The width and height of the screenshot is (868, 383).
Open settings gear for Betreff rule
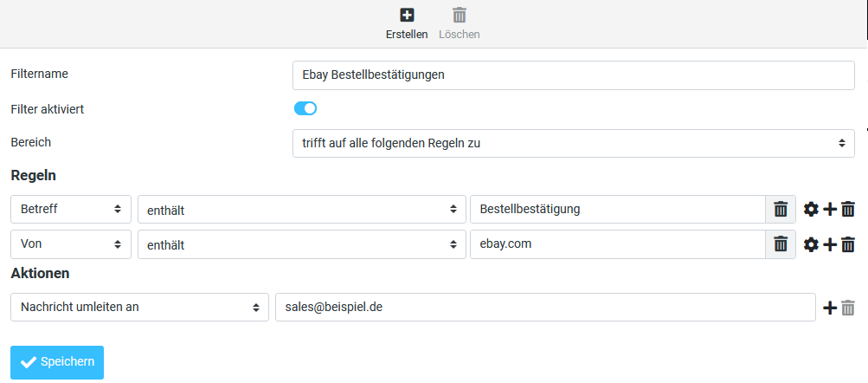[811, 209]
